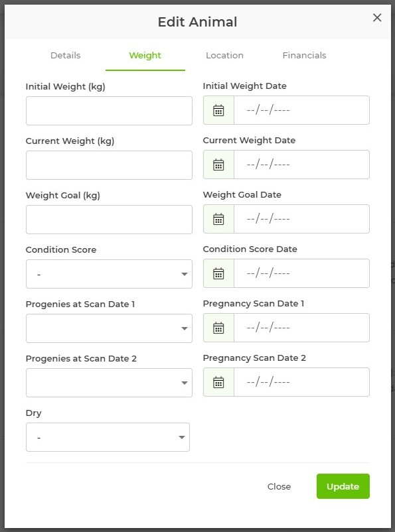Close the Edit Animal dialog with X

coord(377,18)
